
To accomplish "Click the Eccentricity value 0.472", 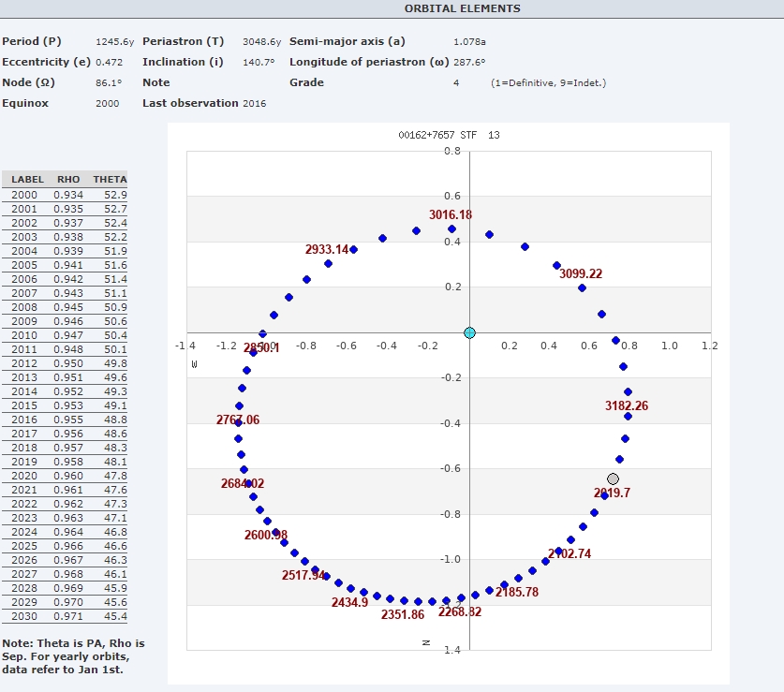I will tap(110, 62).
